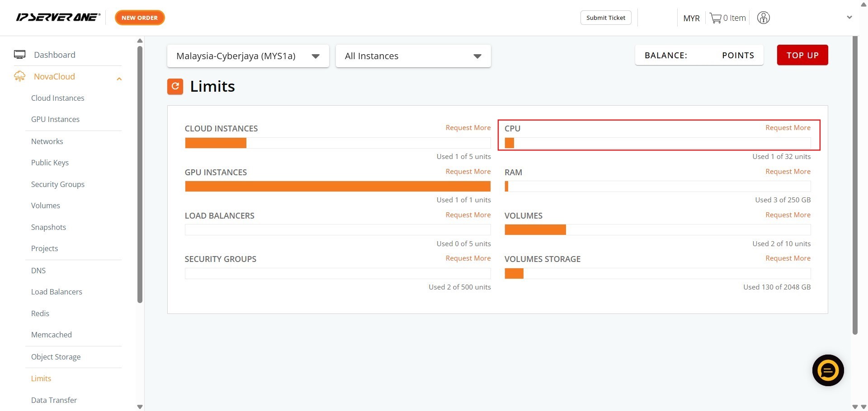The image size is (868, 411).
Task: Click the Submit Ticket button
Action: [x=605, y=18]
